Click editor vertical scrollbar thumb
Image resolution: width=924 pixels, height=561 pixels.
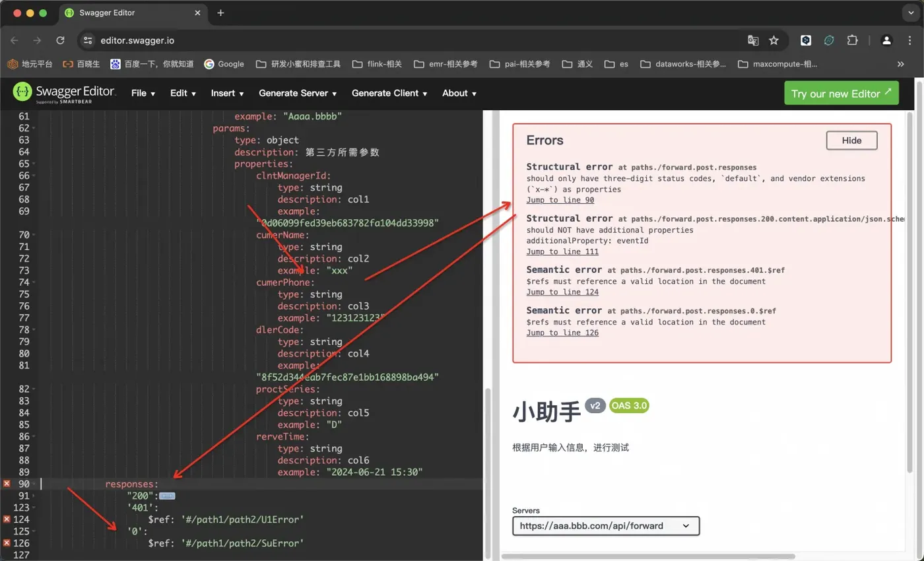tap(488, 472)
